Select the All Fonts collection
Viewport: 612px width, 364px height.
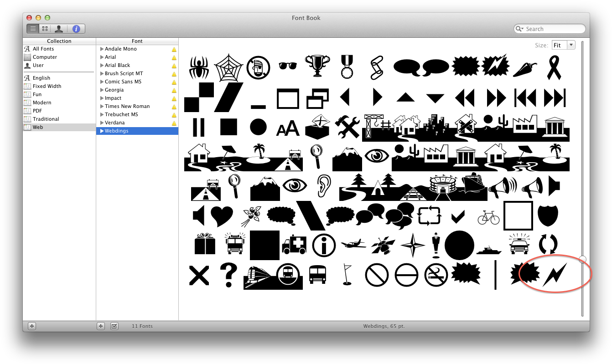(43, 49)
